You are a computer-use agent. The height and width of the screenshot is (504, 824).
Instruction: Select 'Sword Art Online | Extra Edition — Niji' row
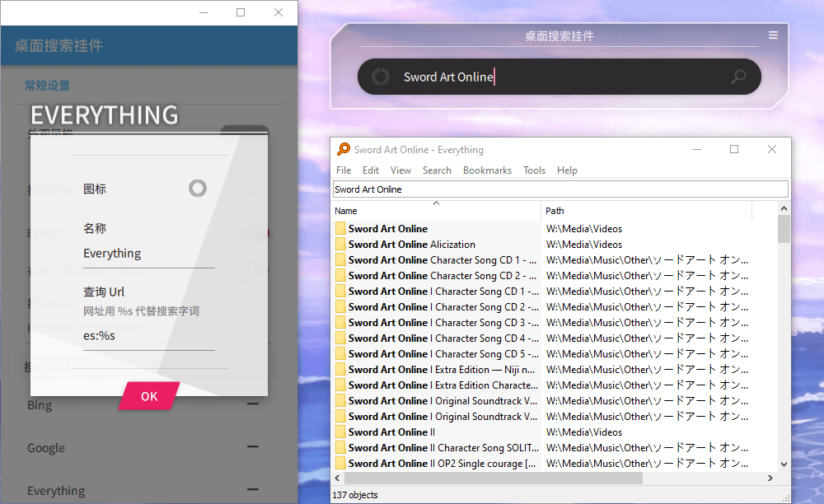pos(555,370)
